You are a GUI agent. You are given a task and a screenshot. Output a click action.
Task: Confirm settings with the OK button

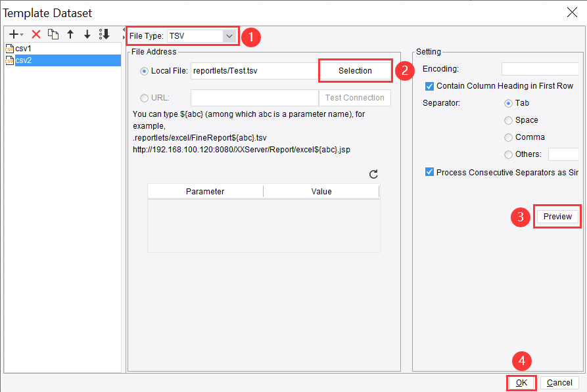[521, 383]
